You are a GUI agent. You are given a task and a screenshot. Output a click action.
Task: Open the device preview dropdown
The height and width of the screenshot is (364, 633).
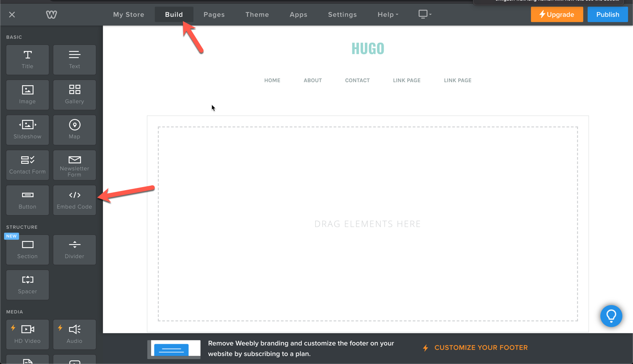[425, 14]
